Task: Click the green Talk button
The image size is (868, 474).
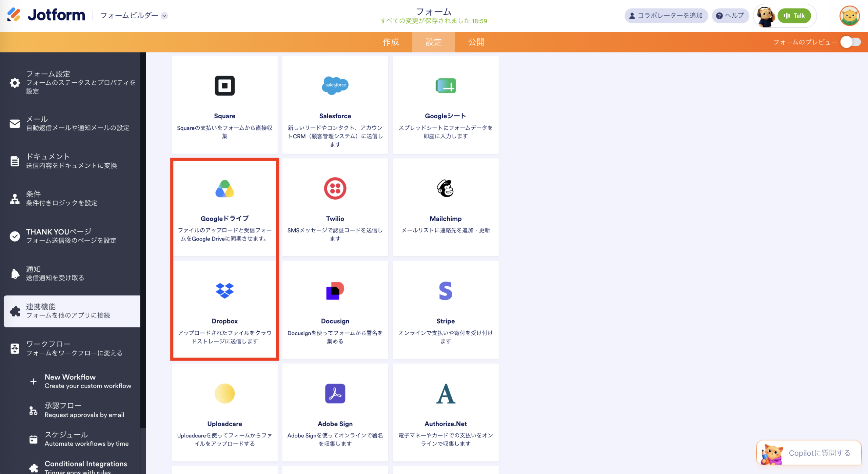Action: (794, 16)
